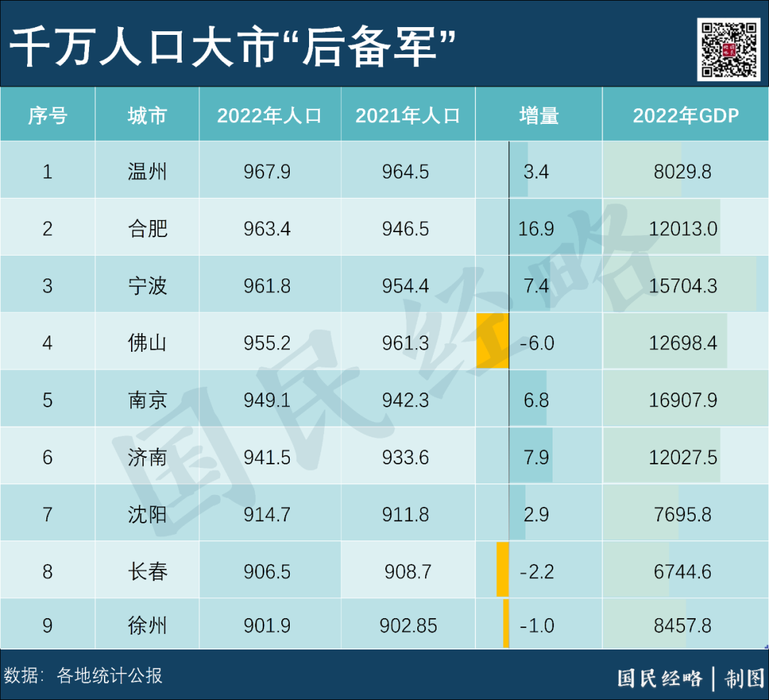Click the 制图 footer label
Screen dimensions: 769x700
tap(745, 679)
